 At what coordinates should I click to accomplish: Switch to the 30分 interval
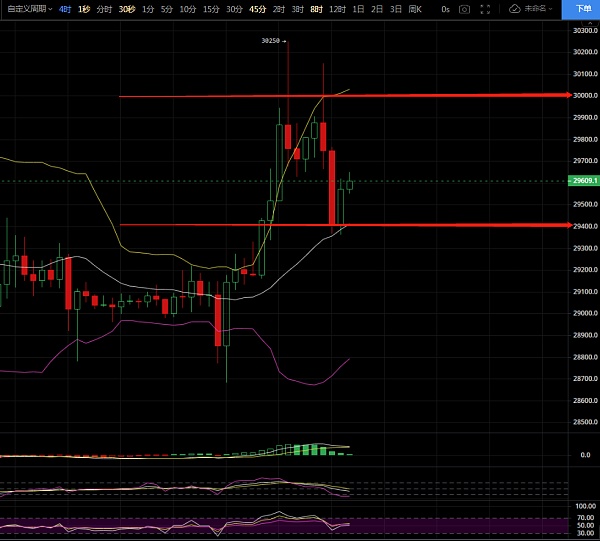234,9
